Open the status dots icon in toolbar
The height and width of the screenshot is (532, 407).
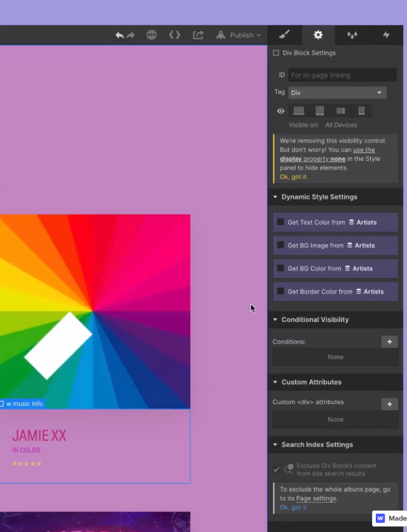point(151,34)
